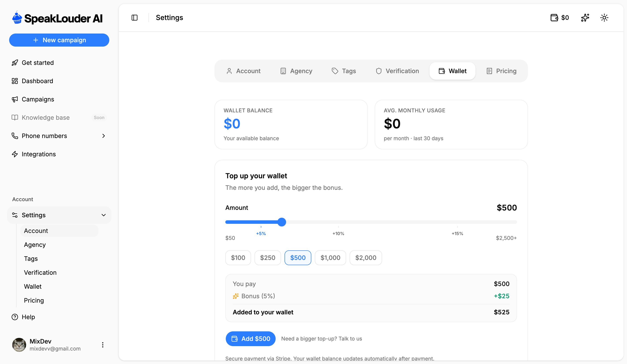Switch to the Agency tab

click(296, 71)
